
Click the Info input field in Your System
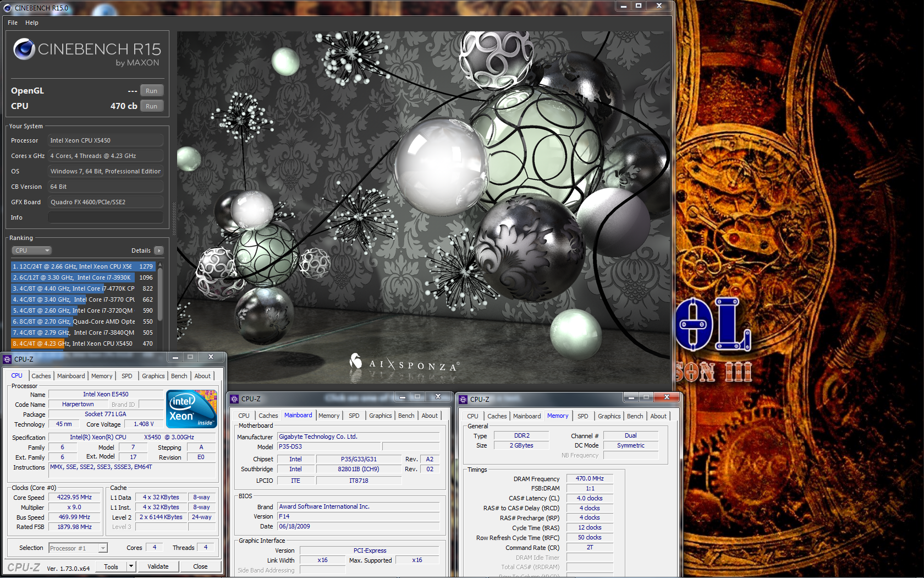[x=106, y=217]
